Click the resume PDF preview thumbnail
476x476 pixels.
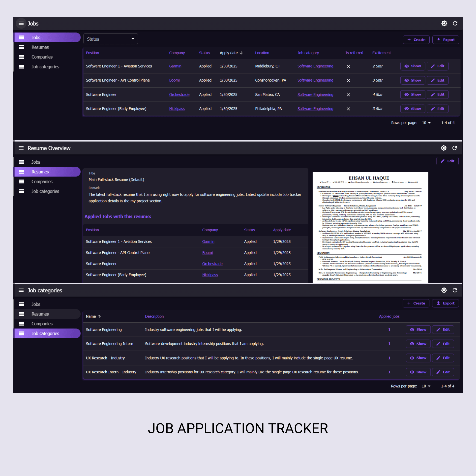[x=370, y=227]
